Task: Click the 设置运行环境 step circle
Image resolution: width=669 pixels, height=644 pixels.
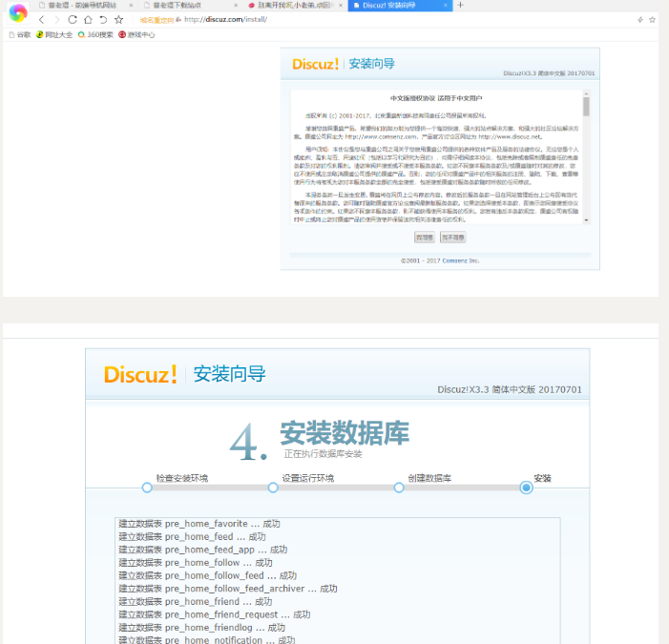Action: coord(273,488)
